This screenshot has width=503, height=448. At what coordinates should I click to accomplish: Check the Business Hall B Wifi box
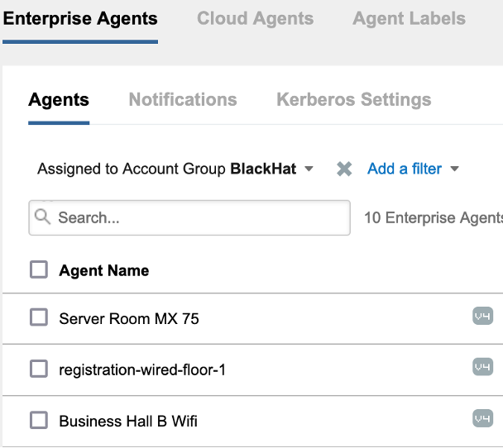(39, 420)
